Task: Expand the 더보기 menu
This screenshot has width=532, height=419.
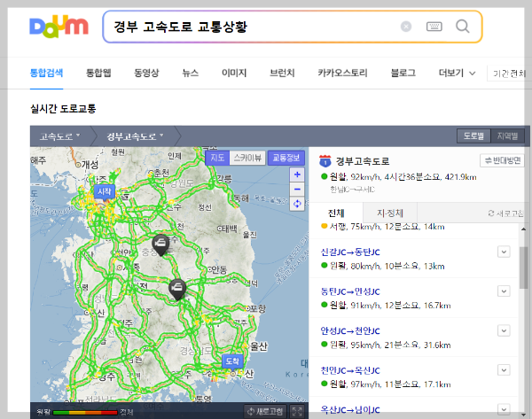Action: [x=457, y=73]
